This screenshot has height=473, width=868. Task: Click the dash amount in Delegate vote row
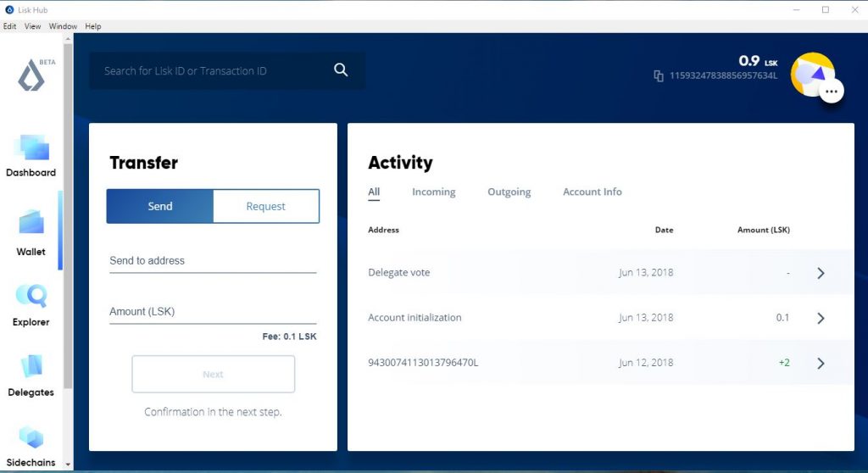click(x=788, y=272)
